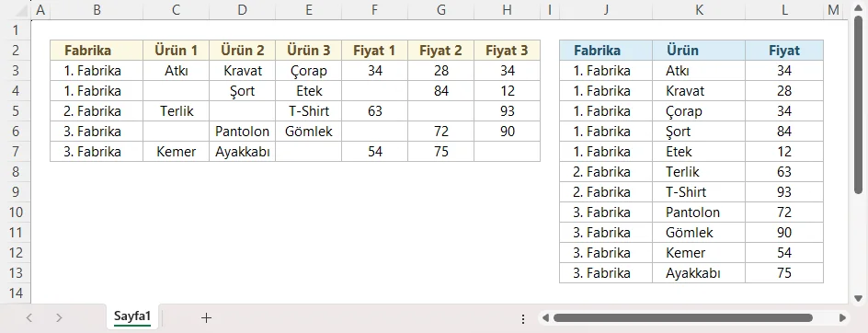Go to previous sheet with the left arrow
The image size is (868, 333).
coord(30,318)
